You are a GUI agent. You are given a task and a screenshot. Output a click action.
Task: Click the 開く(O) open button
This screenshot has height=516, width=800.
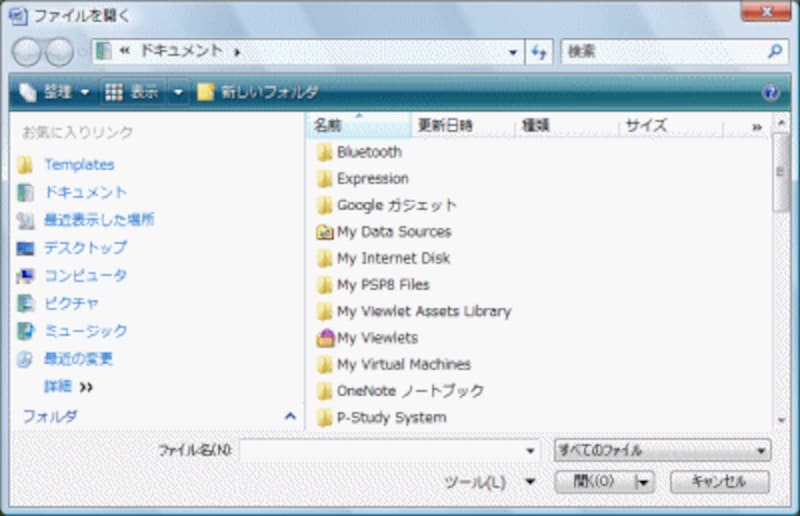[x=593, y=482]
